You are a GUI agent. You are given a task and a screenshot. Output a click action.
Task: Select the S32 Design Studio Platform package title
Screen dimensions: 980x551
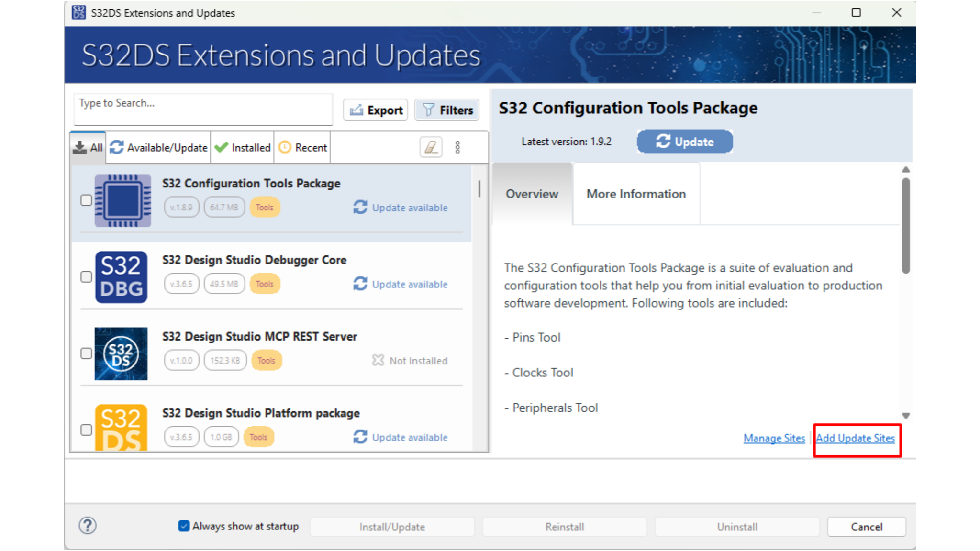coord(261,413)
